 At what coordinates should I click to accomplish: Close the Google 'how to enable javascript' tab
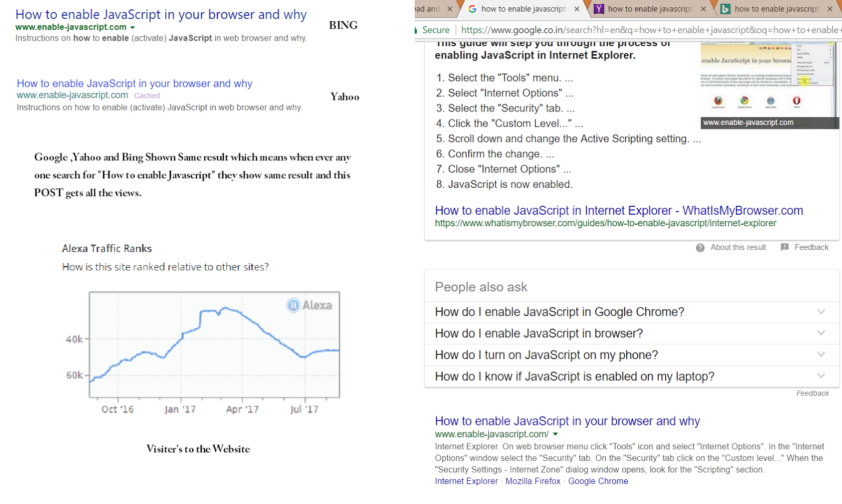pos(577,9)
